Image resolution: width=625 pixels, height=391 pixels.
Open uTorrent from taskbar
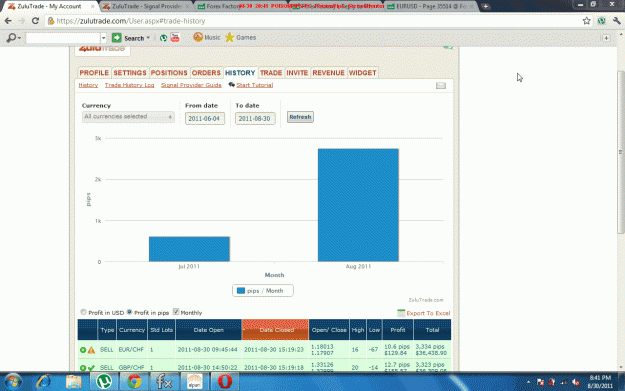pyautogui.click(x=104, y=382)
